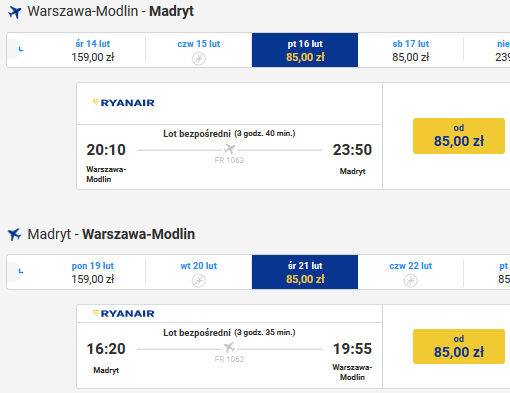Image resolution: width=510 pixels, height=393 pixels.
Task: Open the 16:20 to 19:55 flight details
Action: tap(229, 355)
